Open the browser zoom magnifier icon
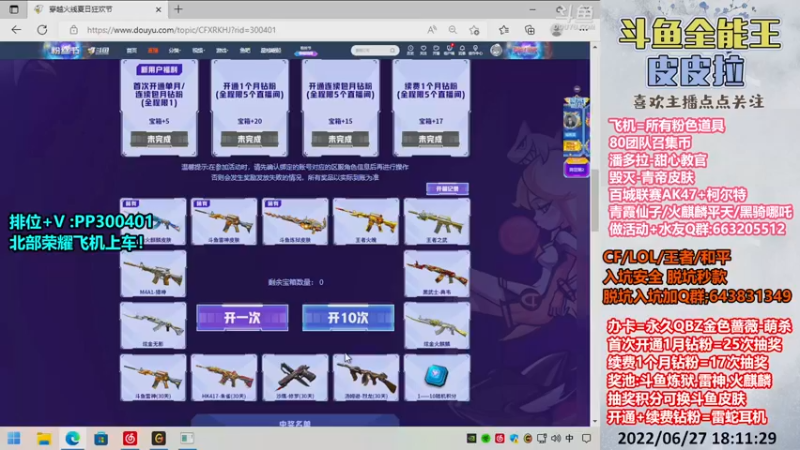This screenshot has width=800, height=450. pos(453,30)
